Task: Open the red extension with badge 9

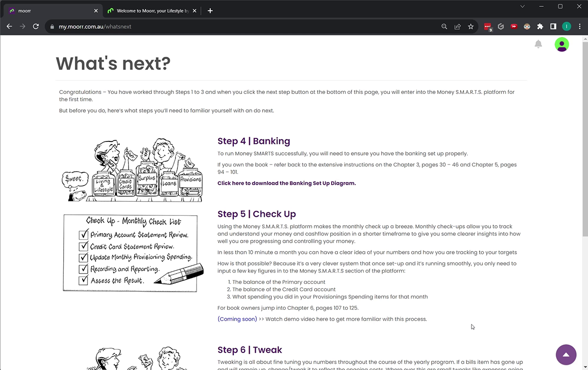Action: (x=488, y=27)
